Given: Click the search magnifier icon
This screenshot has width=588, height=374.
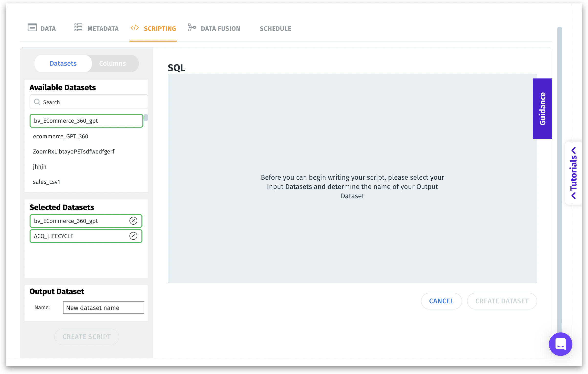Looking at the screenshot, I should 37,102.
